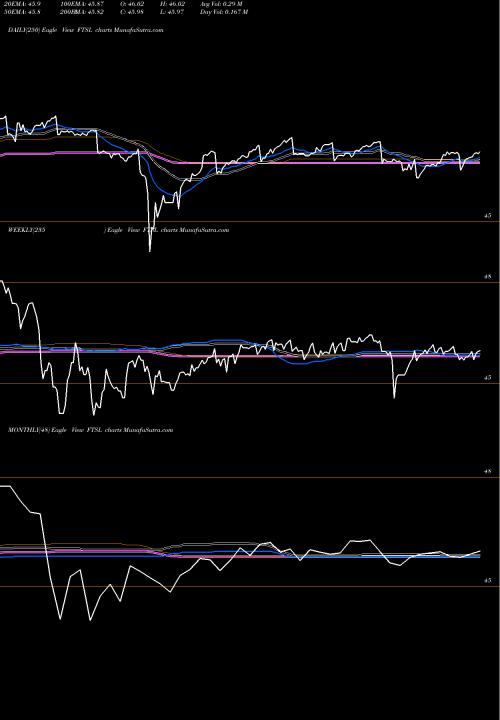Viewport: 500px width, 720px height.
Task: Select the low price L: 45.97
Action: 173,12
